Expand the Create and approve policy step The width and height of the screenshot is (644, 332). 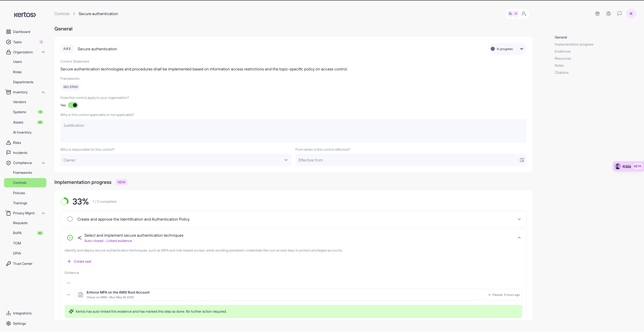click(x=519, y=219)
